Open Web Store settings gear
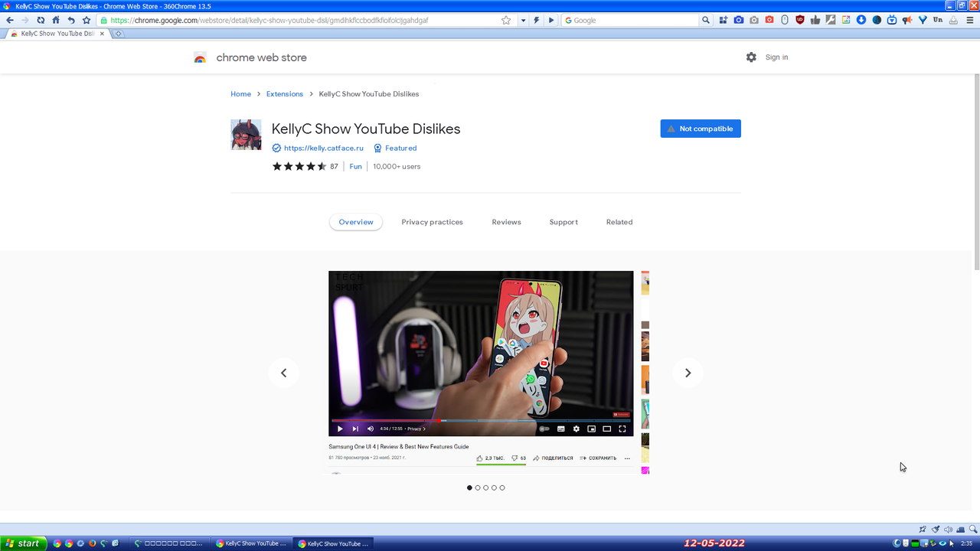This screenshot has height=551, width=980. click(x=751, y=57)
